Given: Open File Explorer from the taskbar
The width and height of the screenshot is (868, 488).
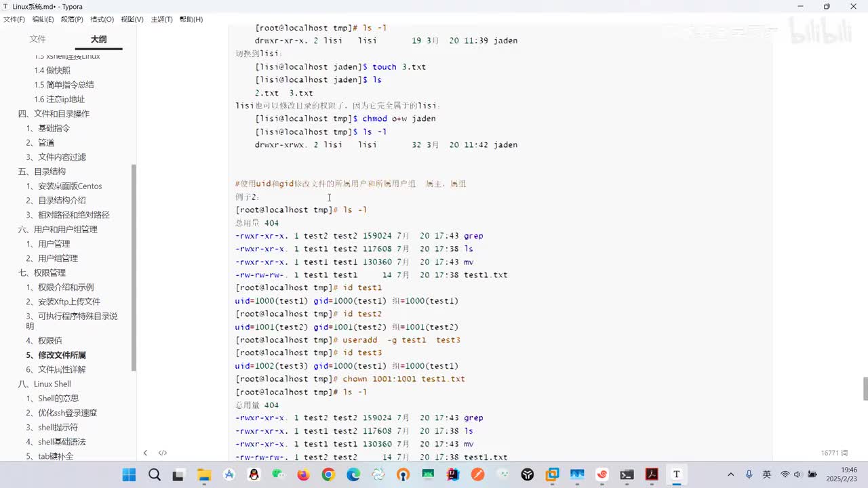Looking at the screenshot, I should tap(203, 474).
